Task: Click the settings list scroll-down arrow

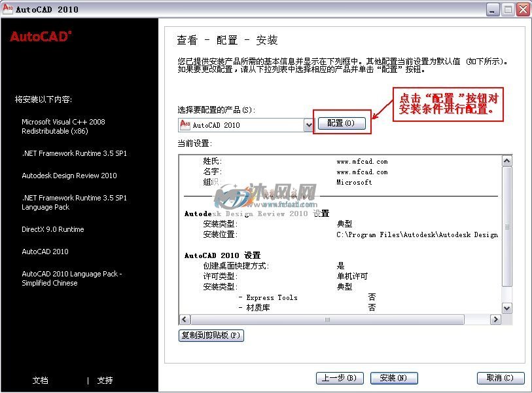Action: [507, 309]
